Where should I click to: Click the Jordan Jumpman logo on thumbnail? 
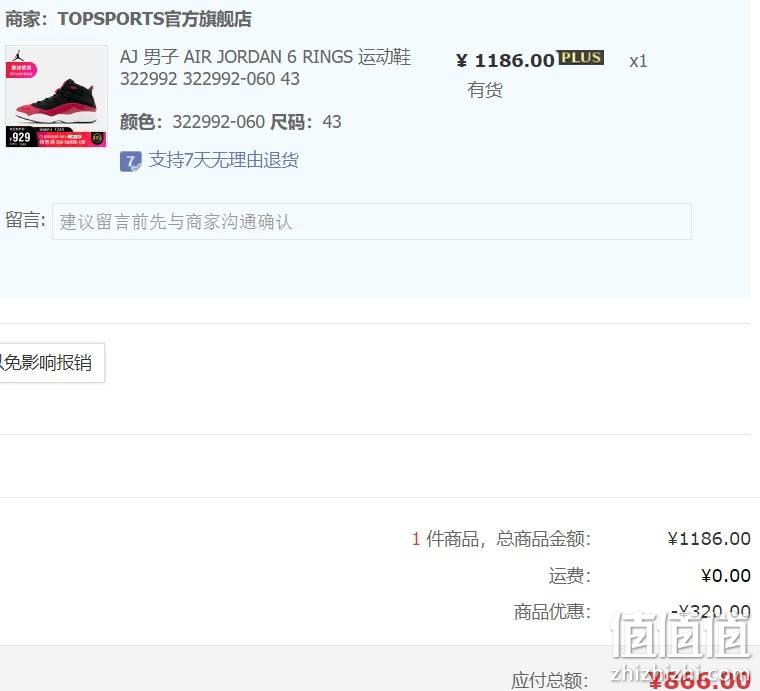click(x=18, y=55)
